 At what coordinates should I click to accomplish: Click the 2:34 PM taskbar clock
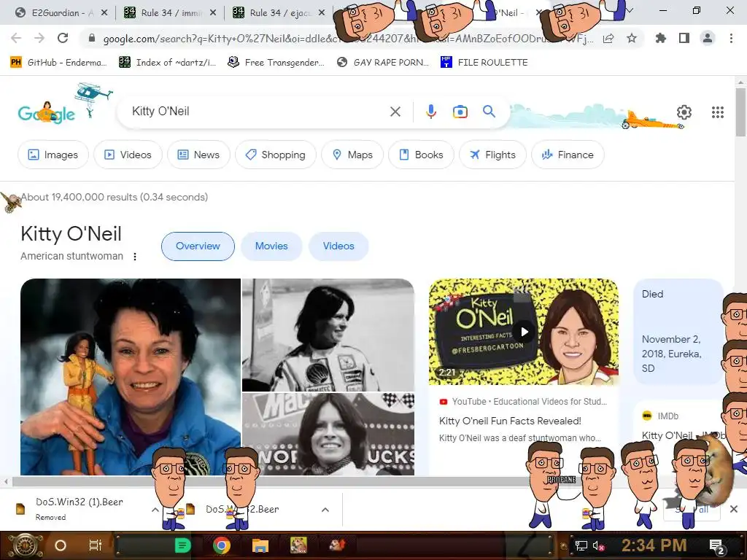654,545
